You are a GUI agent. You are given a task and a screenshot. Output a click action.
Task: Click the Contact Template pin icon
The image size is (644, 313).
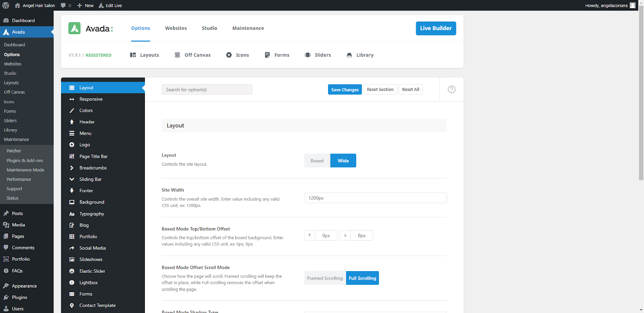tap(72, 306)
